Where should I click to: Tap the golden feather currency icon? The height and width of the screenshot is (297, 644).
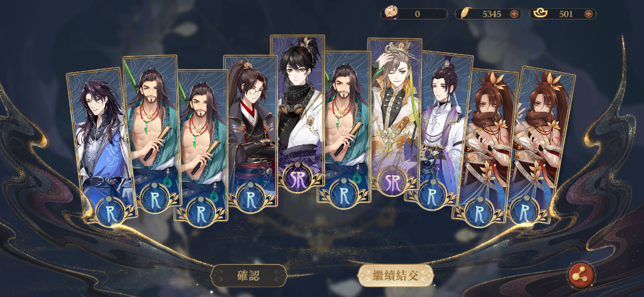465,14
